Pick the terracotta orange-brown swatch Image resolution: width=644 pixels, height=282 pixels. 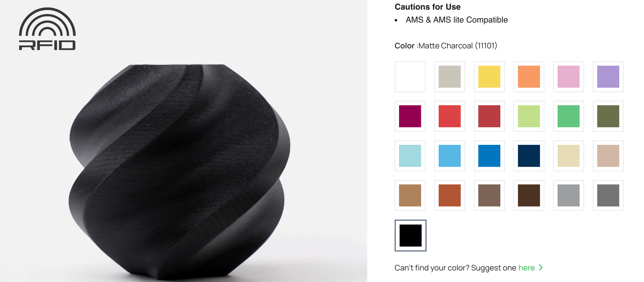tap(450, 195)
